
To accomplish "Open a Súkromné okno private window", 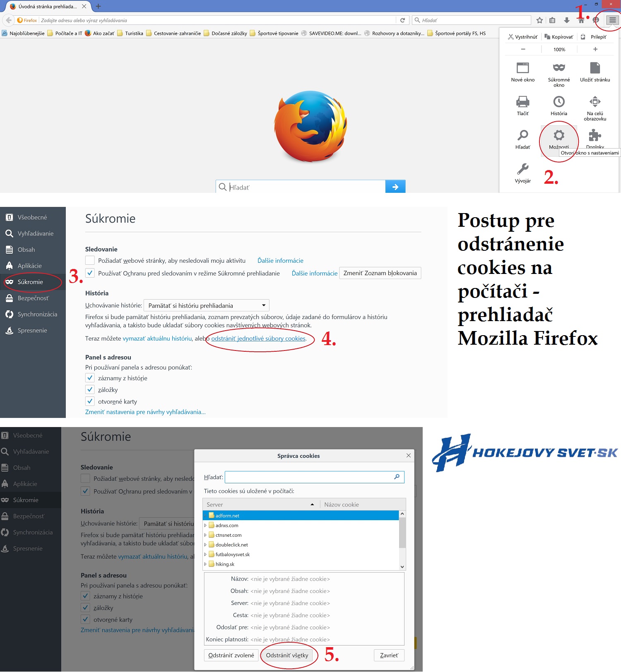I will 559,68.
